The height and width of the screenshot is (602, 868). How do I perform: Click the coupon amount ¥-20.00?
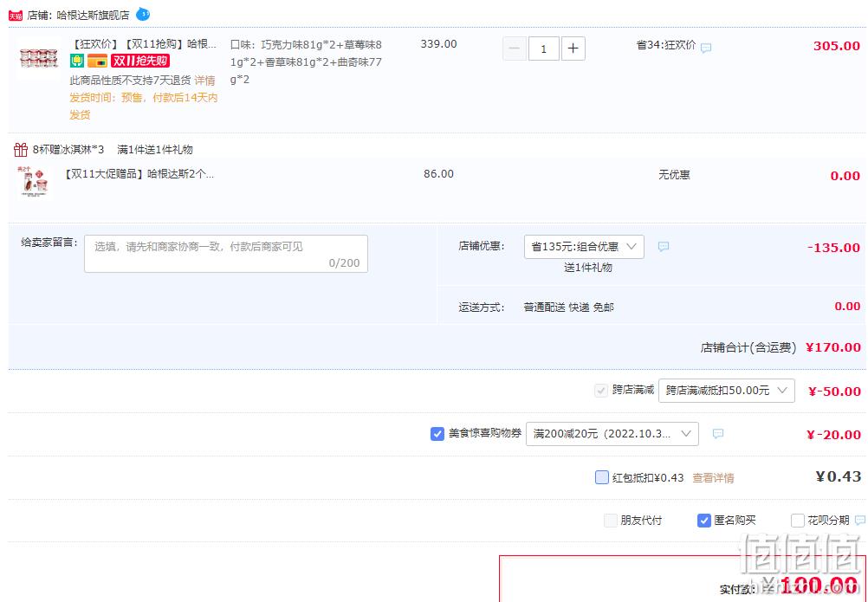click(x=833, y=435)
